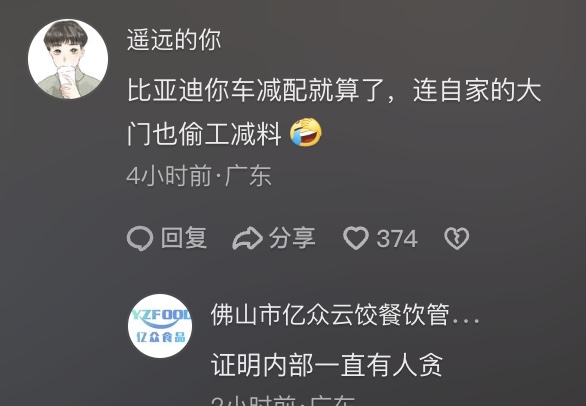Click the 分享 text label
The height and width of the screenshot is (406, 586).
(x=292, y=238)
